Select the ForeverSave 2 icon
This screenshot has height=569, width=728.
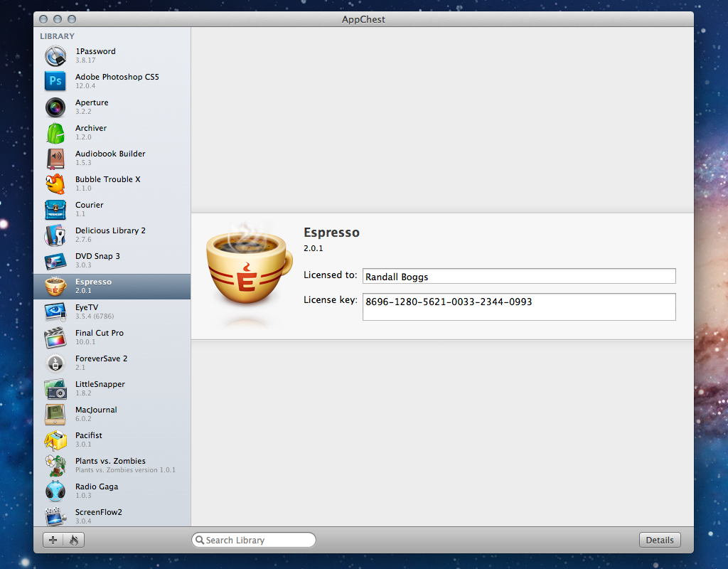click(55, 363)
